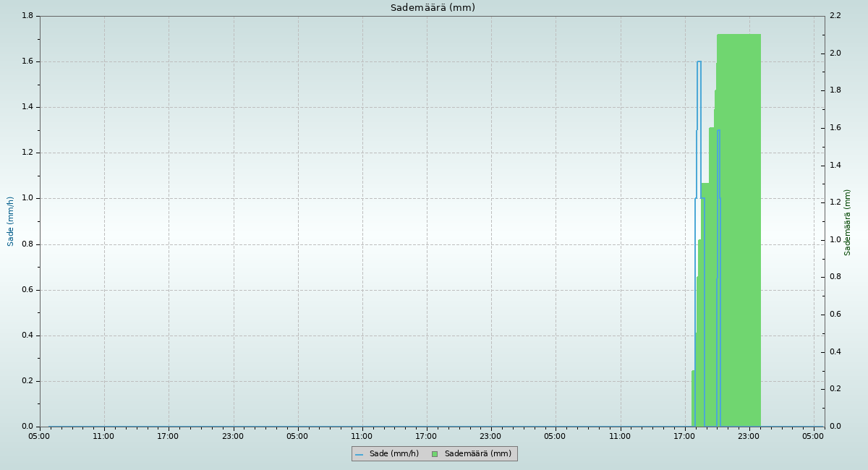Select the 'Sademäärä (mm)' legend label

point(477,454)
